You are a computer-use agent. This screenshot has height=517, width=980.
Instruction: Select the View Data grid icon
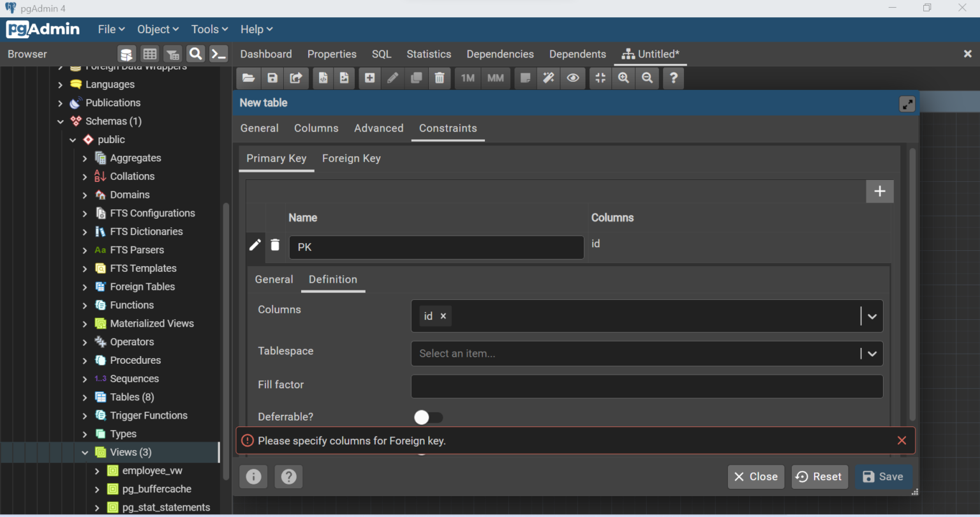point(150,54)
